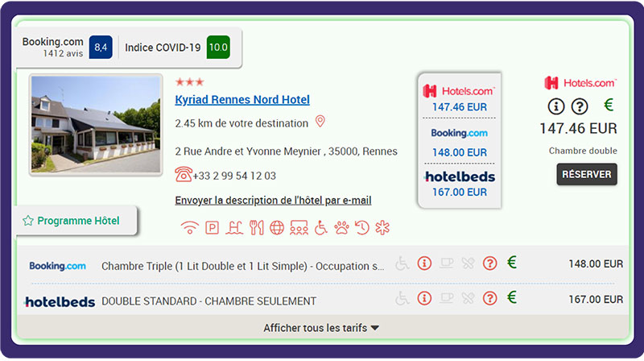Click the globe internet amenity icon
The width and height of the screenshot is (644, 361).
point(277,227)
